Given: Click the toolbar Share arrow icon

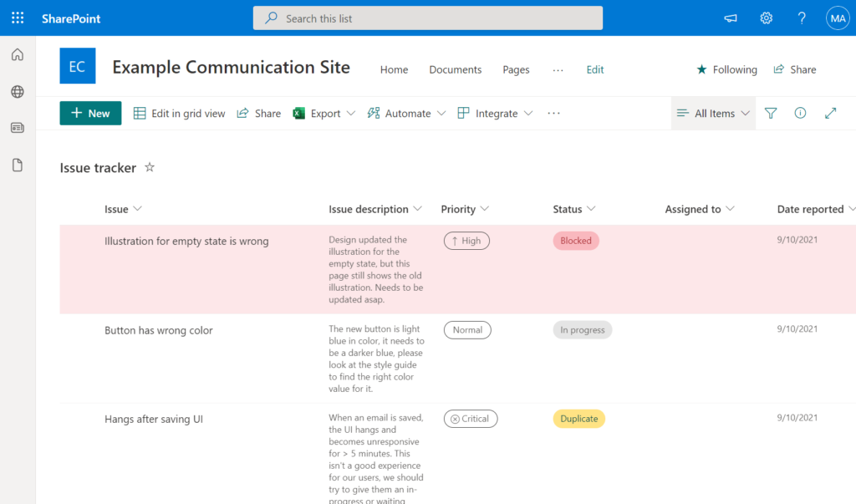Looking at the screenshot, I should click(242, 113).
